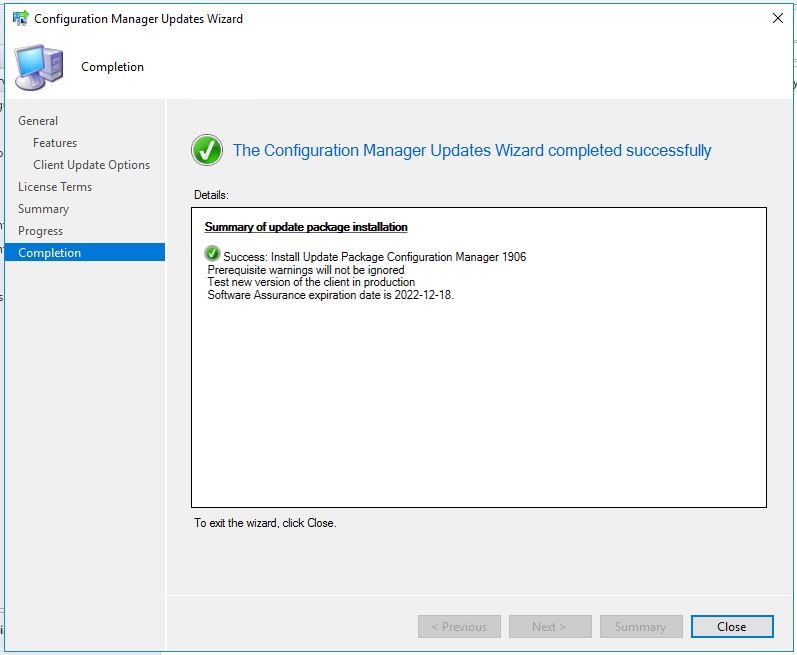The width and height of the screenshot is (797, 655).
Task: Click the disabled Next button
Action: (550, 627)
